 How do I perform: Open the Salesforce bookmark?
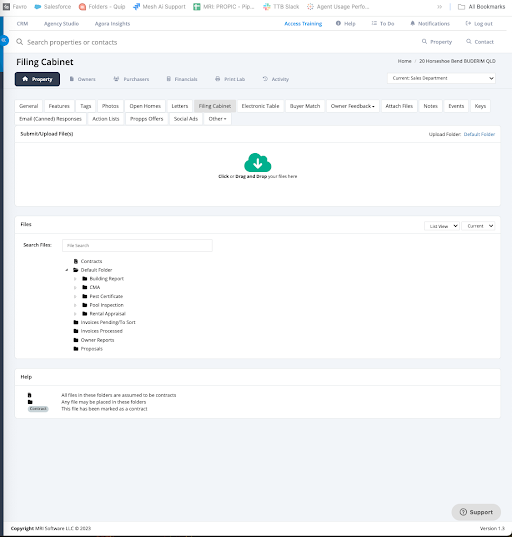pyautogui.click(x=53, y=7)
